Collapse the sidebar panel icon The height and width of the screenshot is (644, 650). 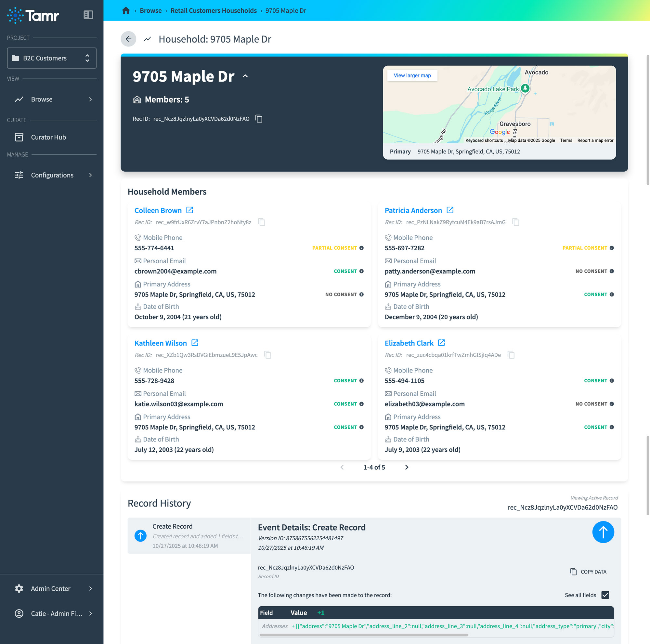click(x=88, y=15)
